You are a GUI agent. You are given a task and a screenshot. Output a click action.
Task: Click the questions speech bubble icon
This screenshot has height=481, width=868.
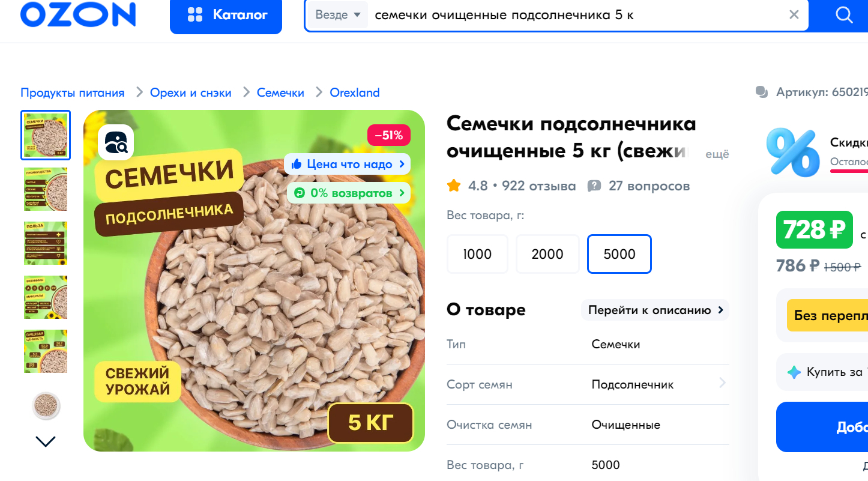594,186
